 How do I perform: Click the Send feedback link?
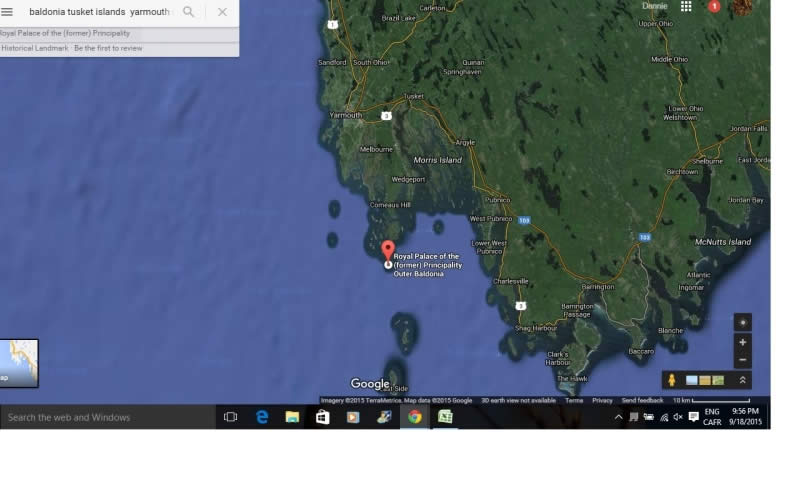click(642, 400)
